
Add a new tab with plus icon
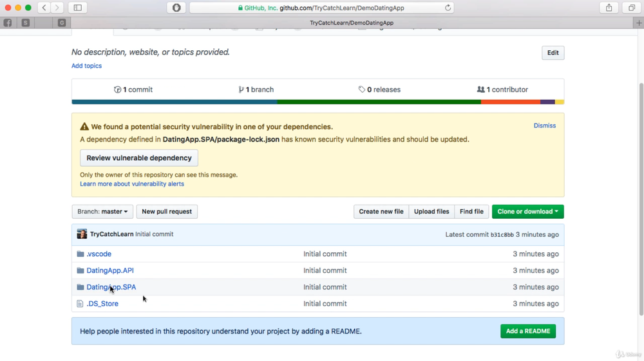pyautogui.click(x=639, y=23)
